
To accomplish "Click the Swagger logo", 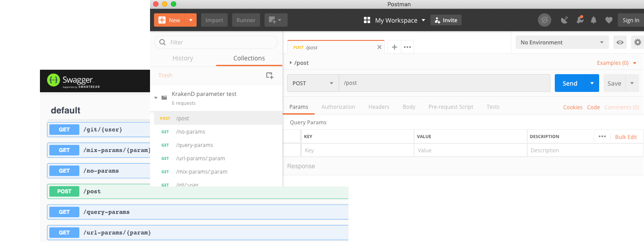I will pos(73,81).
